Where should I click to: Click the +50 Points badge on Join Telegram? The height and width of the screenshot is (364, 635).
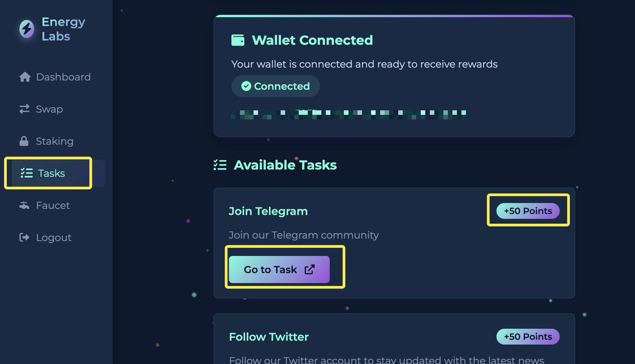(x=528, y=211)
